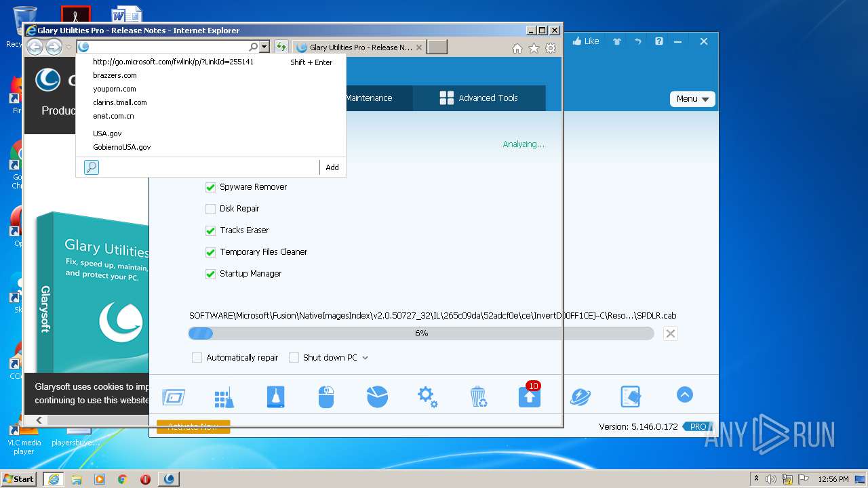Click the PRO badge next to version
868x488 pixels.
pos(698,427)
